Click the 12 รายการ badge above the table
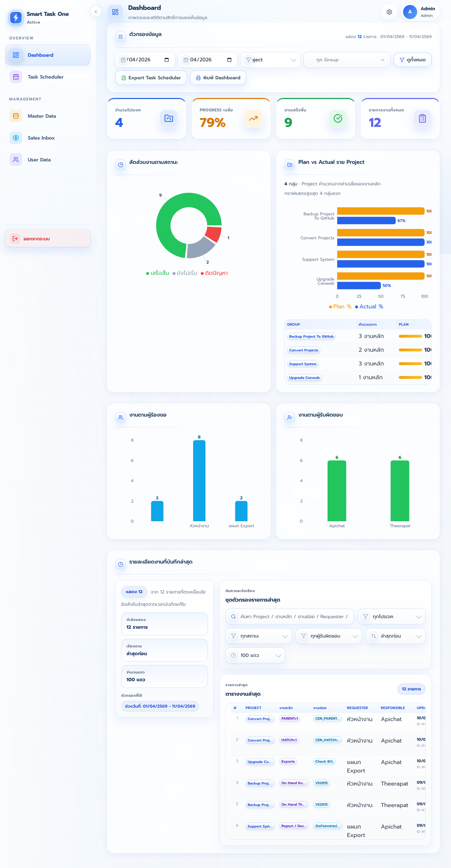The width and height of the screenshot is (451, 868). (411, 689)
